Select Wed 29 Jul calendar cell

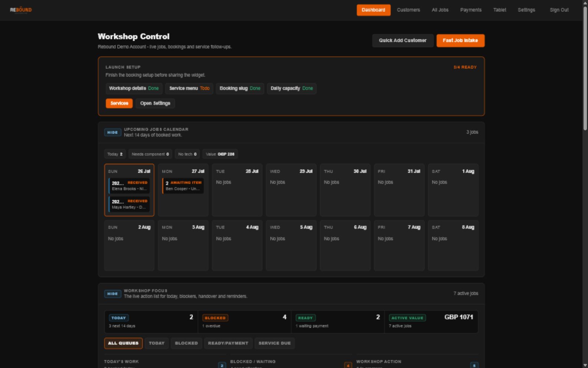tap(291, 190)
